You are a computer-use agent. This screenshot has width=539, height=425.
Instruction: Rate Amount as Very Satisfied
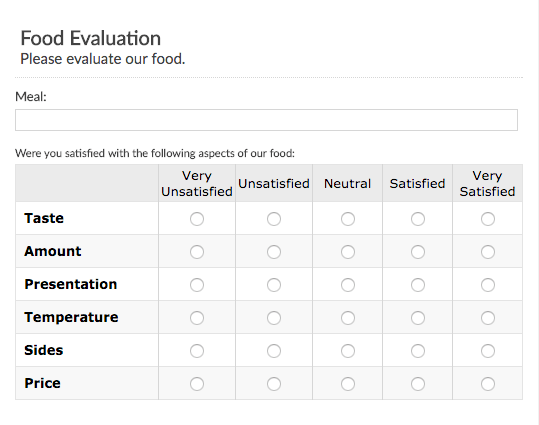click(x=488, y=252)
